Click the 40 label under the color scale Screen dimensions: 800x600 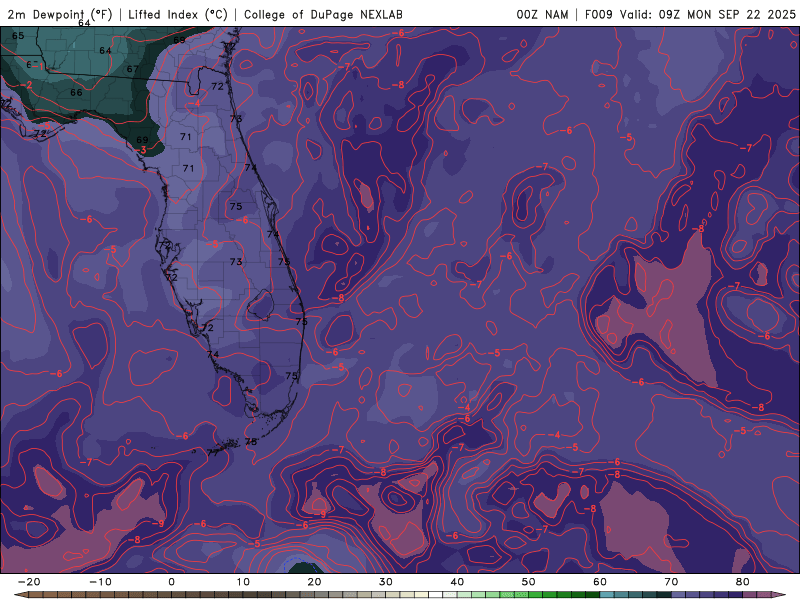tap(457, 582)
